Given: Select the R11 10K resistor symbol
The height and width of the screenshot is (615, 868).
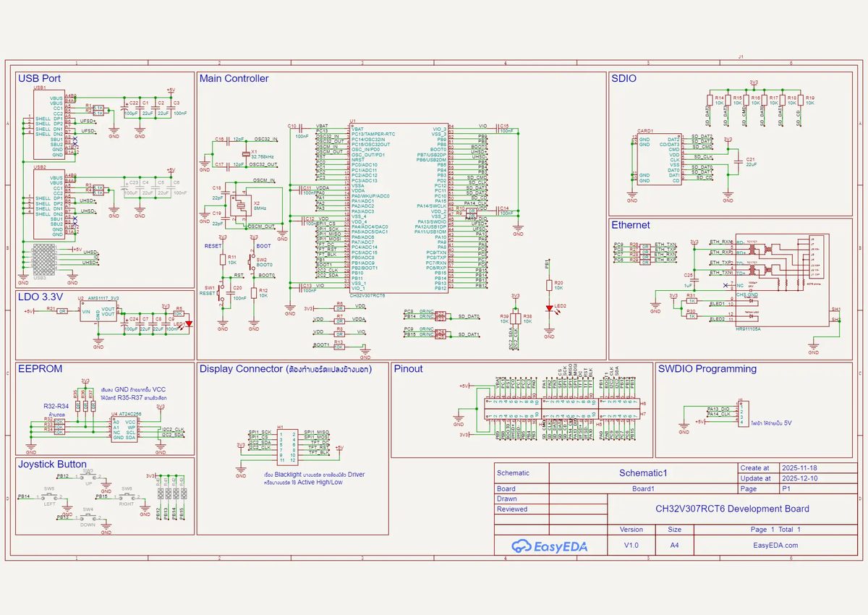Looking at the screenshot, I should click(x=222, y=259).
